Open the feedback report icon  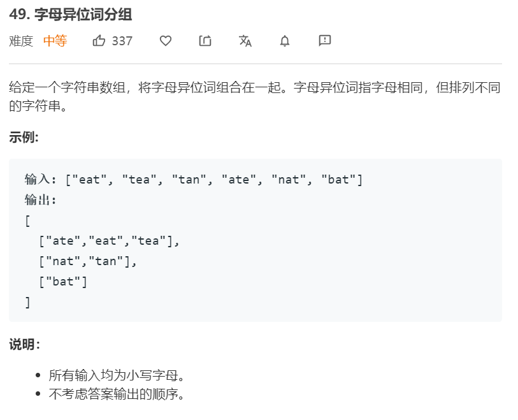325,41
